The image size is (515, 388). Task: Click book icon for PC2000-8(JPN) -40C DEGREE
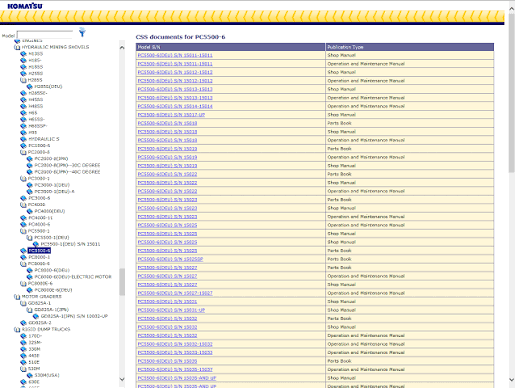[29, 172]
